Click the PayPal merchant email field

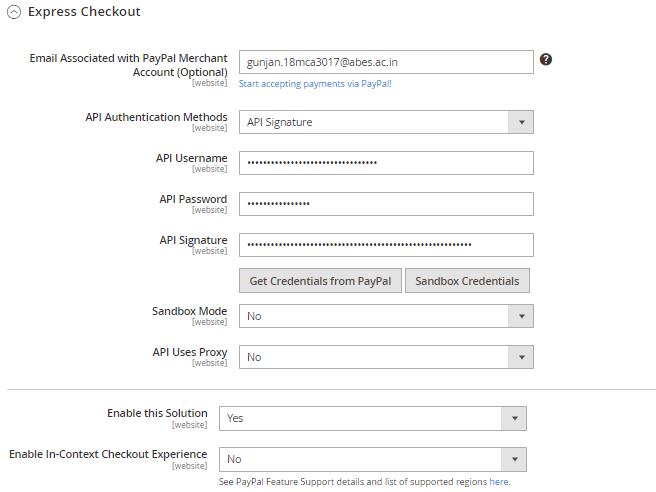[386, 62]
